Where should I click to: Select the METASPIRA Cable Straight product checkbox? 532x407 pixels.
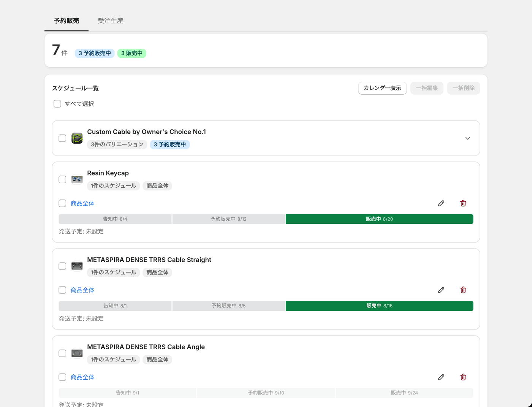[x=62, y=266]
